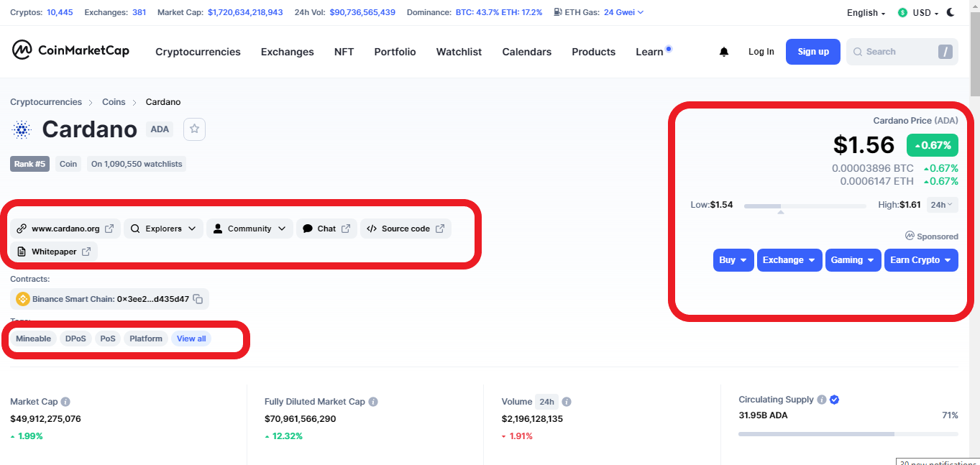Screen dimensions: 980x465
Task: Select the PoS tag
Action: coord(108,339)
